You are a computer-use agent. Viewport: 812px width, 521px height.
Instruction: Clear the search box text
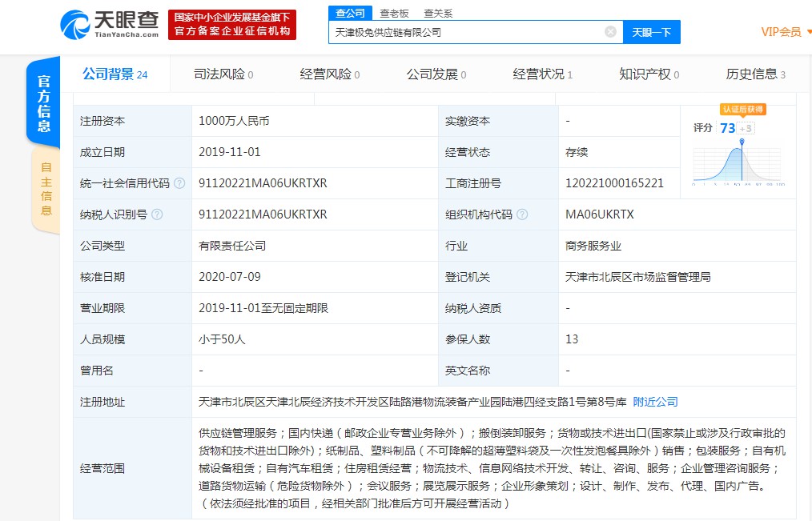610,32
